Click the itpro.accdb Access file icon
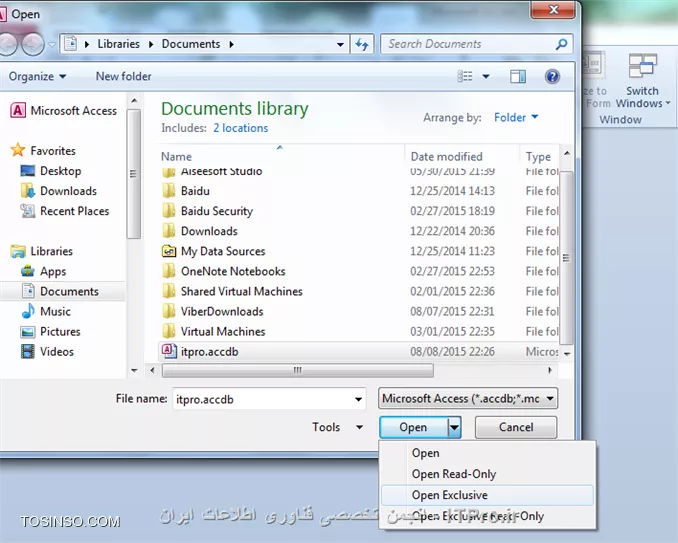 click(x=169, y=351)
